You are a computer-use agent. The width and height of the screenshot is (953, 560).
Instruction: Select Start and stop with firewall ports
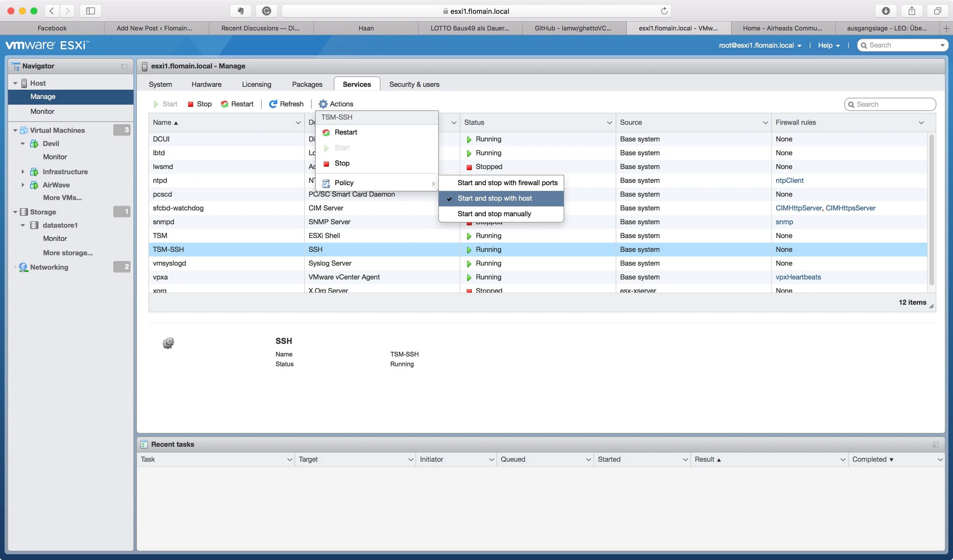[507, 183]
